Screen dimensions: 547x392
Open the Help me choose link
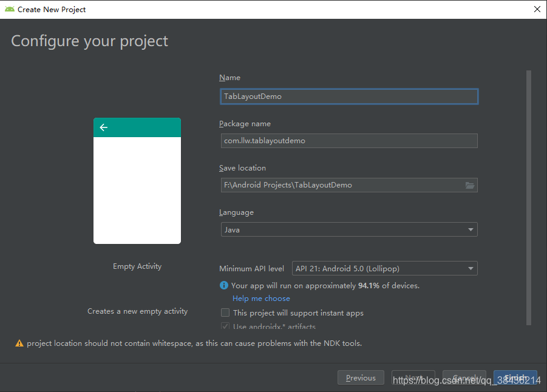pos(261,298)
